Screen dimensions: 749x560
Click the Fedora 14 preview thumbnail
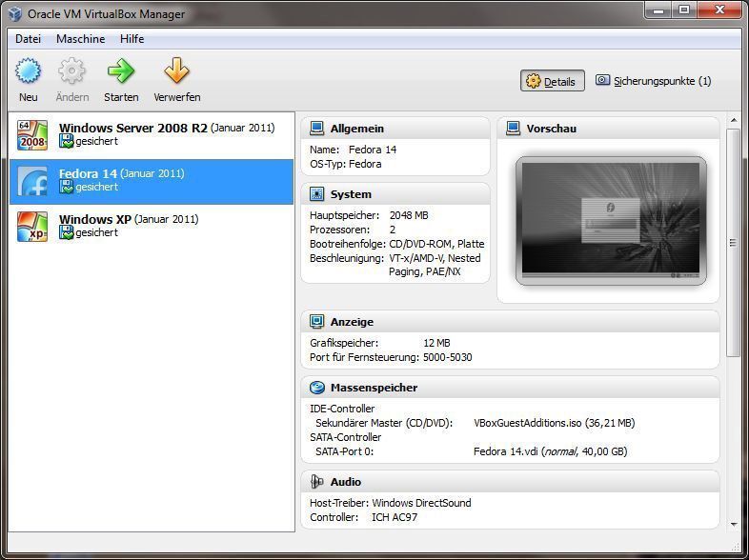(x=611, y=220)
